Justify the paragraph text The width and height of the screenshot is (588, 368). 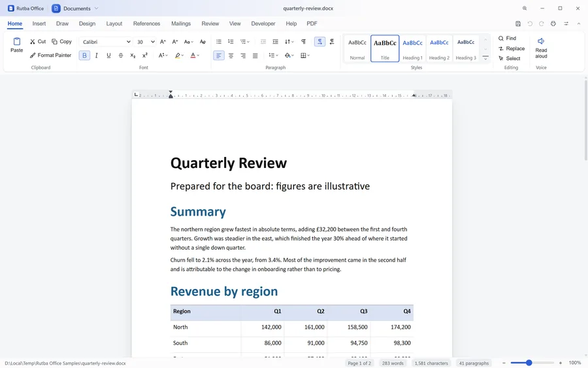pos(255,56)
